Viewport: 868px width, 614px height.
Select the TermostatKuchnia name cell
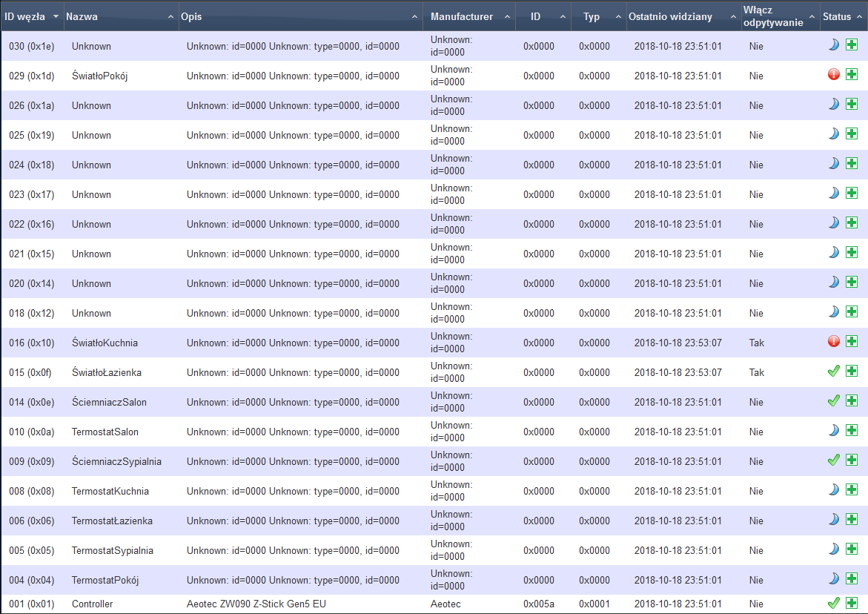(110, 491)
